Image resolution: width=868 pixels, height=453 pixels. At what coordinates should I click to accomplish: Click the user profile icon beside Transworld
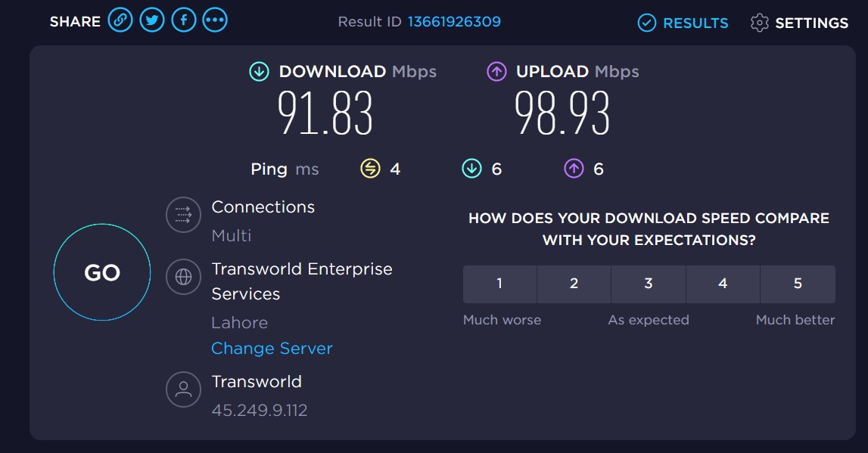tap(183, 389)
